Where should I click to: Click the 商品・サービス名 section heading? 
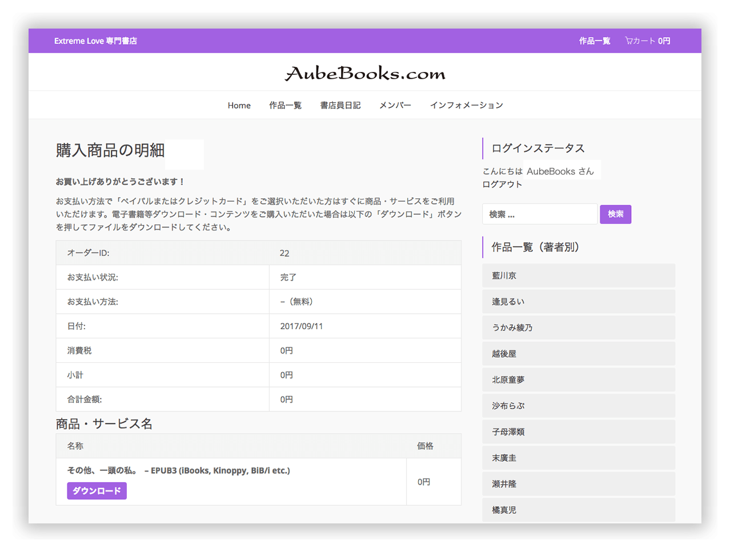[104, 424]
